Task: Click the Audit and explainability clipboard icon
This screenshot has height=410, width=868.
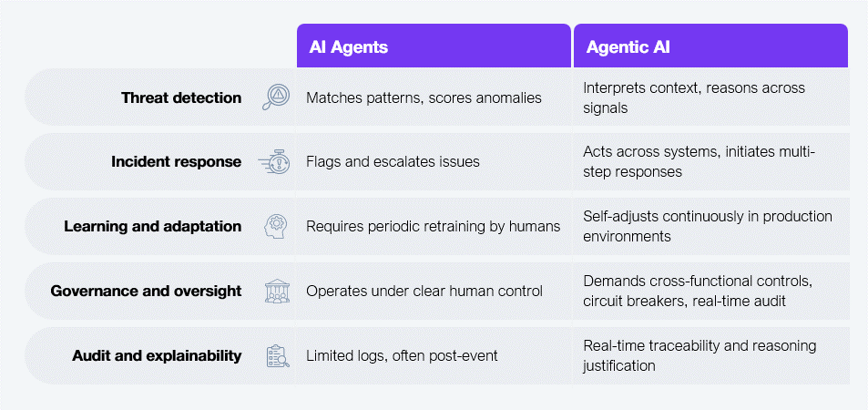Action: click(277, 355)
